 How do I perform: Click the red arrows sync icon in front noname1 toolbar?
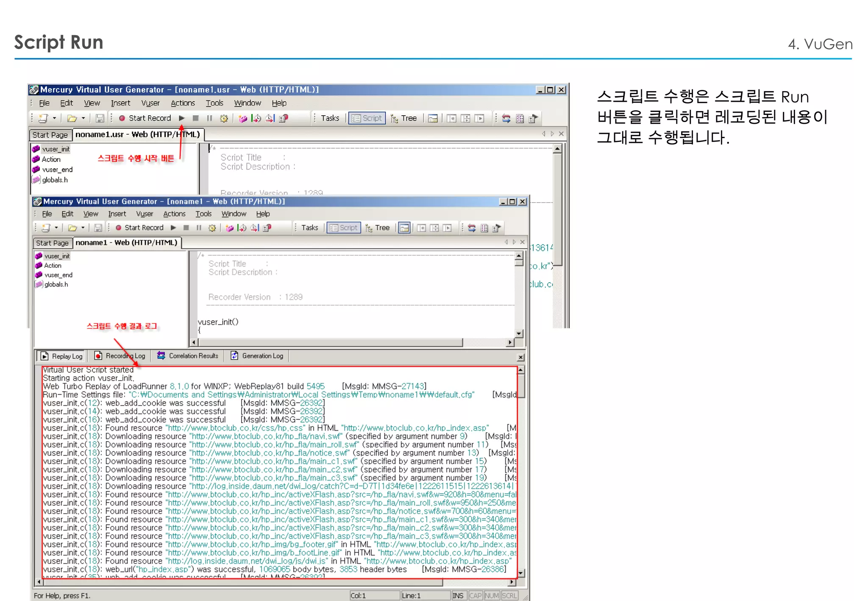(472, 228)
